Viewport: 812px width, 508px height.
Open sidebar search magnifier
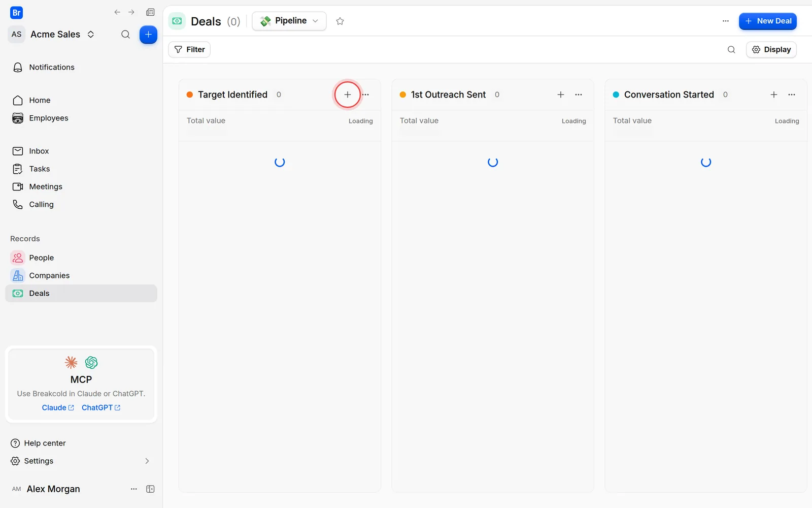click(x=125, y=35)
